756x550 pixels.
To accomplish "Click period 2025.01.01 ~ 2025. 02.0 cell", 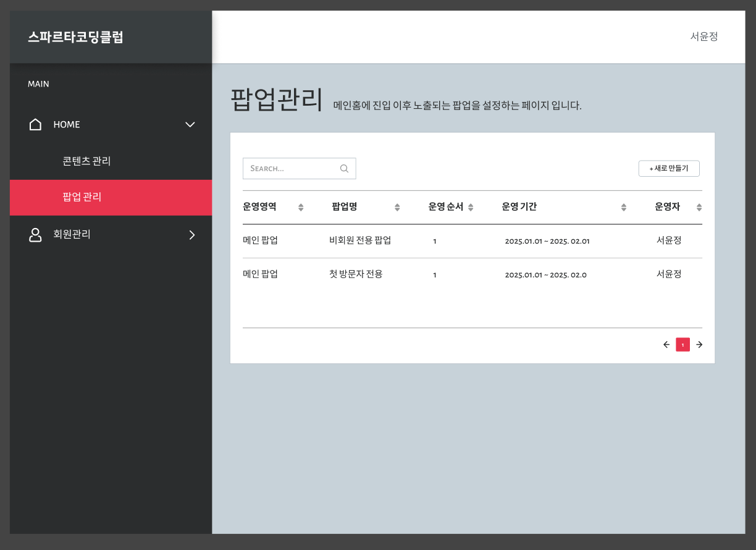I will click(x=545, y=274).
